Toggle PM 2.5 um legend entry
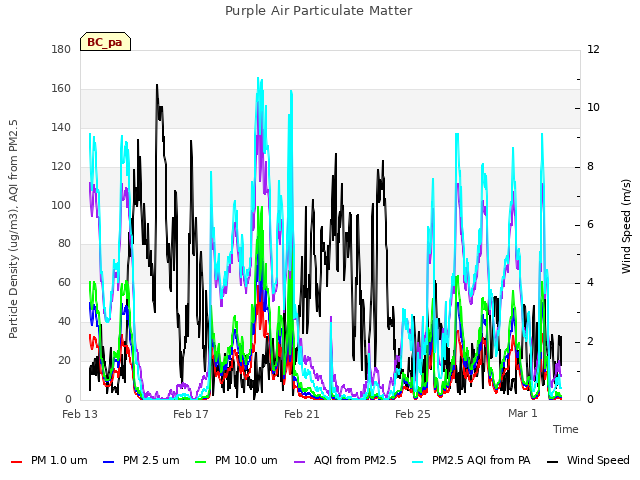Screen dimensions: 640x480 (x=141, y=460)
